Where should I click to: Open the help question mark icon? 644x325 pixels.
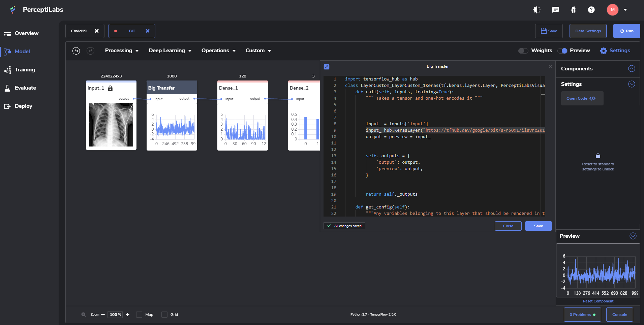coord(591,10)
